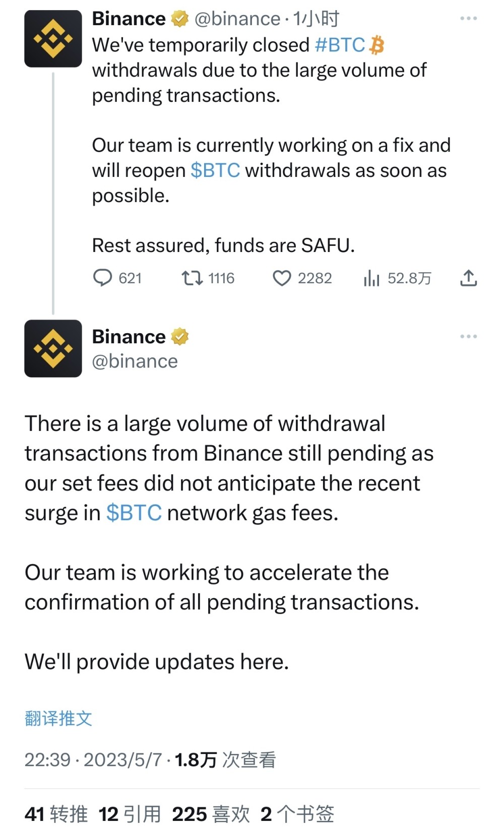View the 41 转推 retweets list

click(56, 814)
